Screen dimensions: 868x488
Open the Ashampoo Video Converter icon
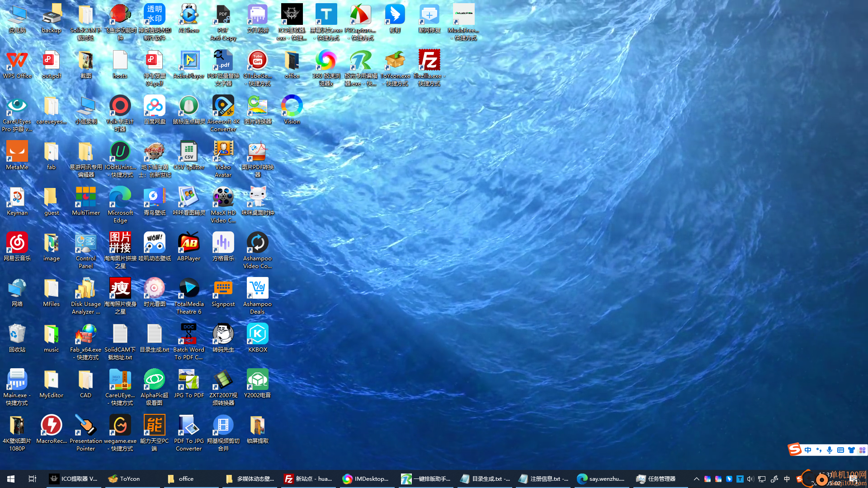click(x=258, y=251)
